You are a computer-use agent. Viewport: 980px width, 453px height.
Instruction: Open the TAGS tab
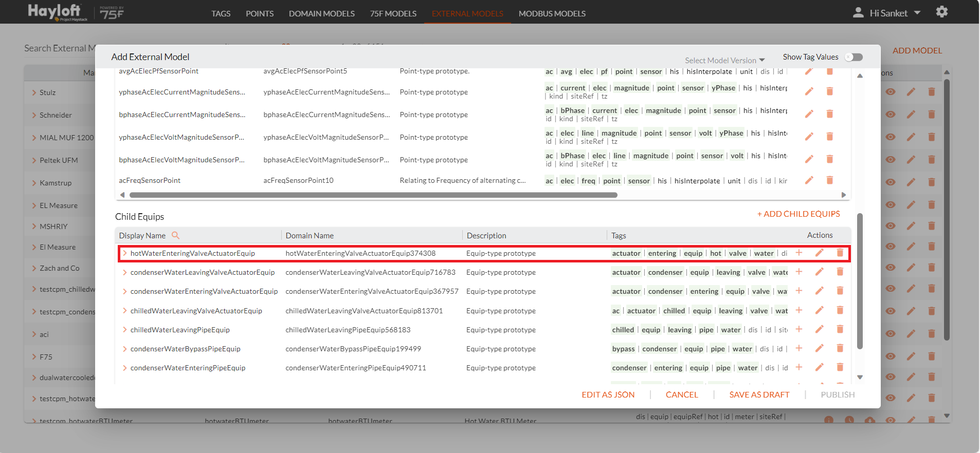click(x=221, y=13)
